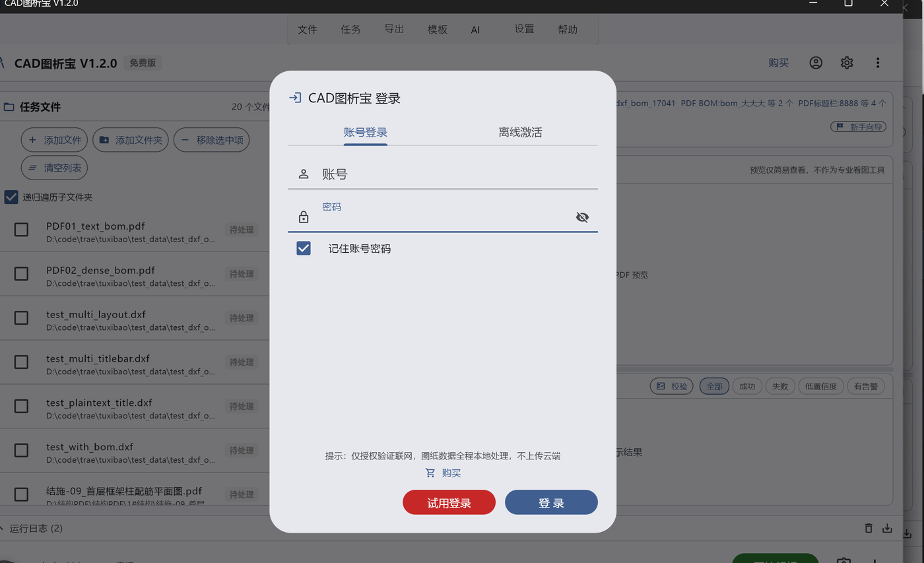
Task: Open the 设置 menu
Action: pyautogui.click(x=524, y=30)
